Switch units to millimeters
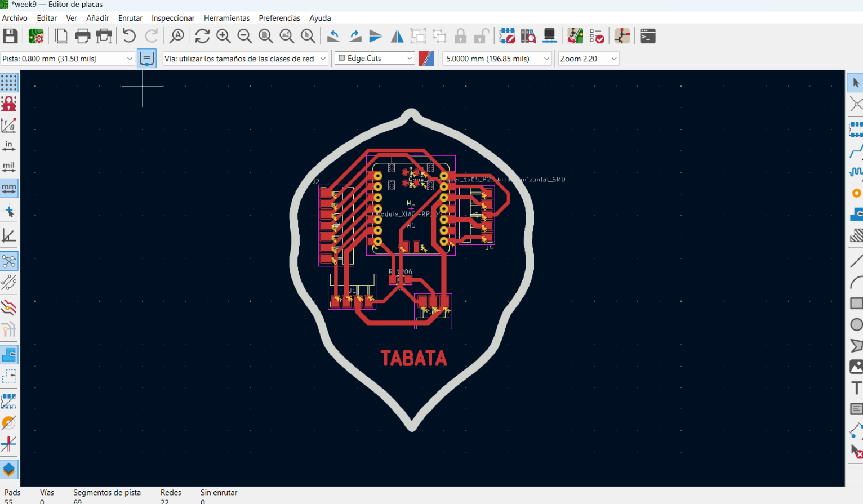This screenshot has width=863, height=504. coord(9,188)
